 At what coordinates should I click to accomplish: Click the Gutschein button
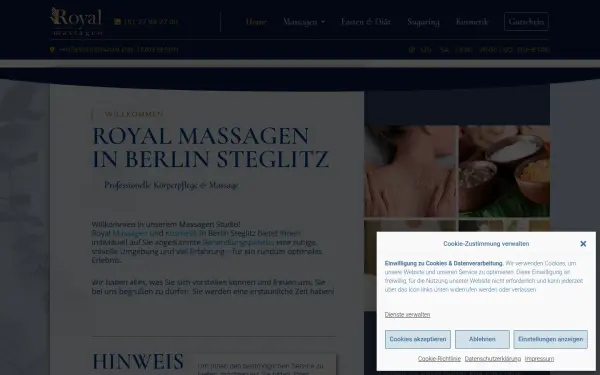click(x=526, y=21)
